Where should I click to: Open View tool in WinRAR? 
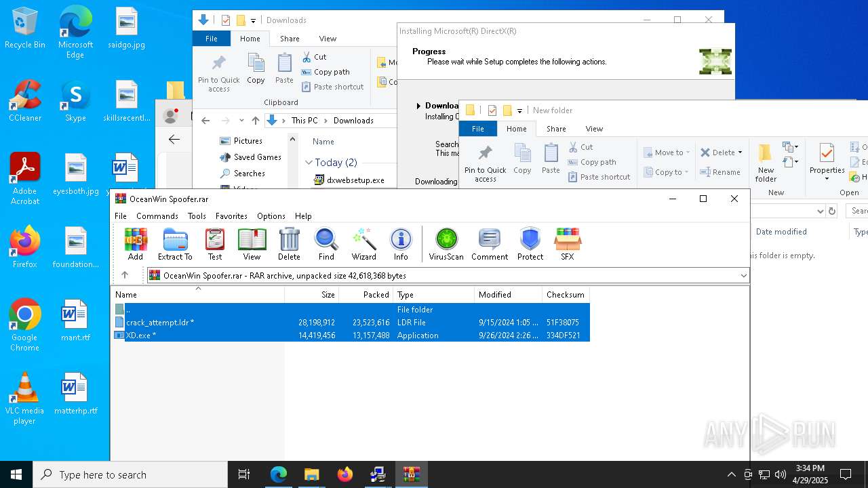tap(252, 244)
